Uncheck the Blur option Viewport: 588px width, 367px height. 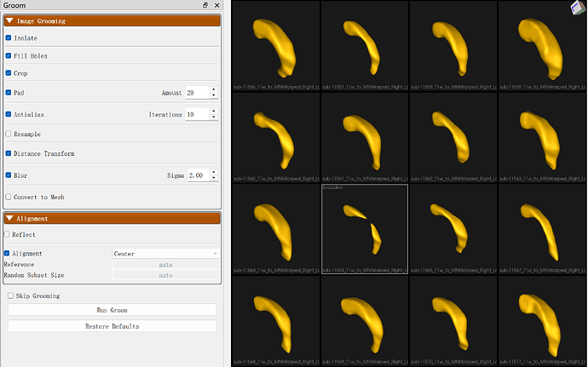click(9, 175)
